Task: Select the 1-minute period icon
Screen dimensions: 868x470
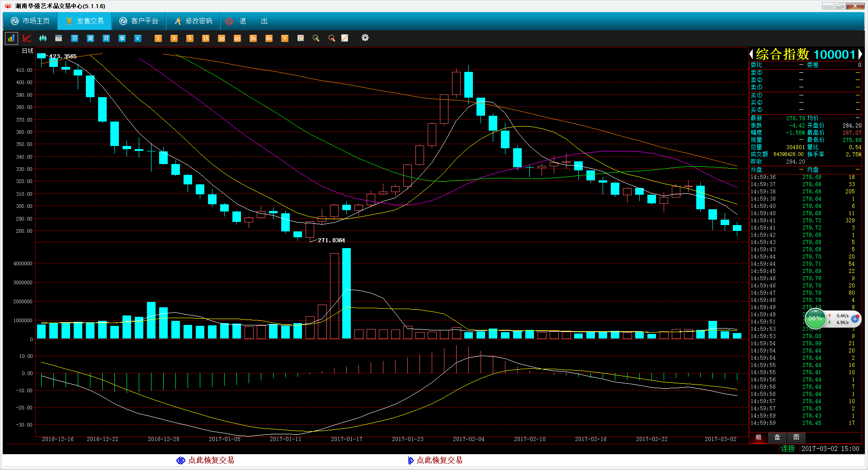Action: [158, 38]
